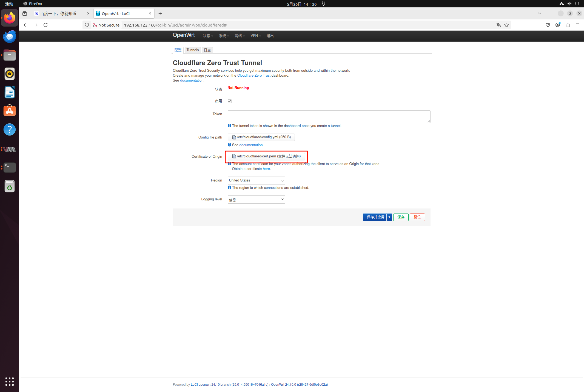List all tabs using the chevron button
Image resolution: width=584 pixels, height=392 pixels.
(x=540, y=13)
